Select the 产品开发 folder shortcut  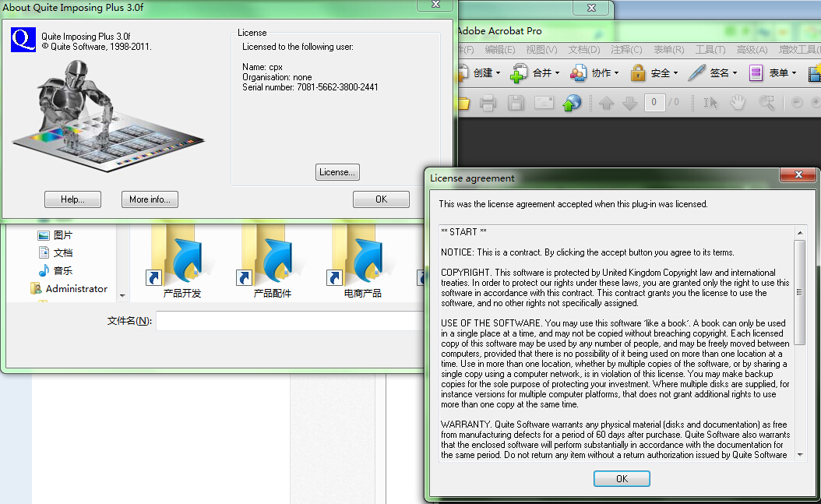point(181,262)
